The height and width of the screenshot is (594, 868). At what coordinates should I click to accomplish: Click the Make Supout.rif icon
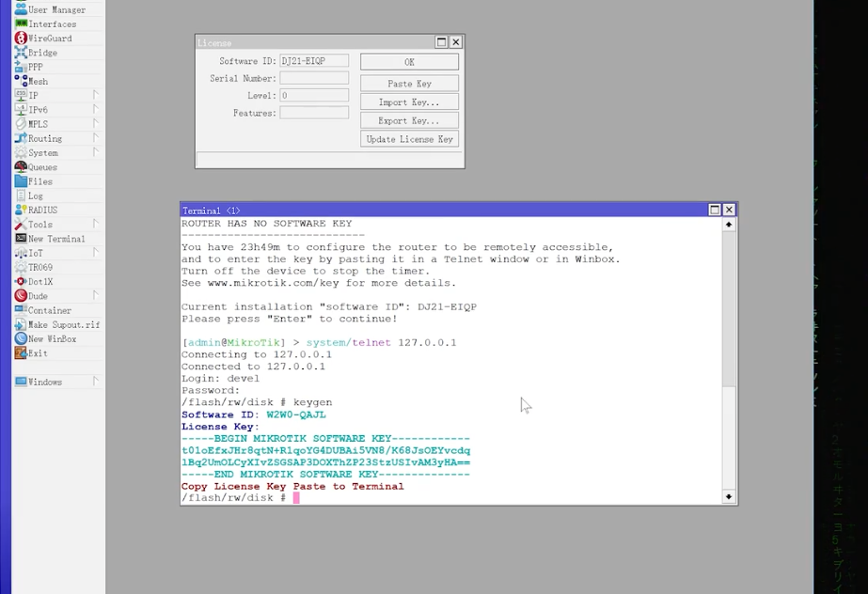21,324
